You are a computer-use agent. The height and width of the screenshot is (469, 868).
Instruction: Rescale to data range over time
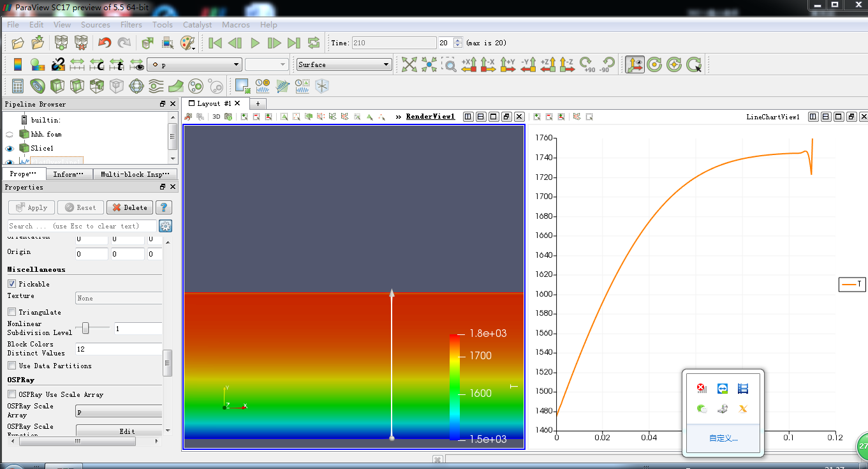[x=117, y=64]
